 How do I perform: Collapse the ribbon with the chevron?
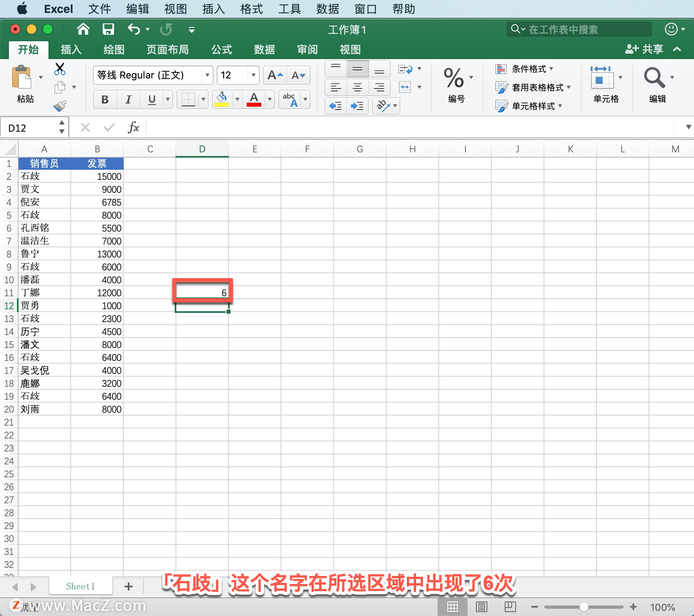click(677, 49)
